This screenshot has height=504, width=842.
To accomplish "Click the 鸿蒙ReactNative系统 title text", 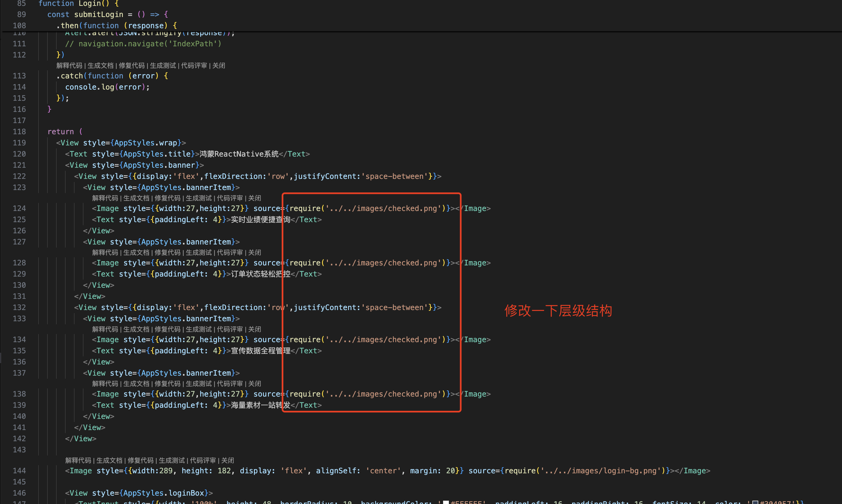I will [x=239, y=154].
